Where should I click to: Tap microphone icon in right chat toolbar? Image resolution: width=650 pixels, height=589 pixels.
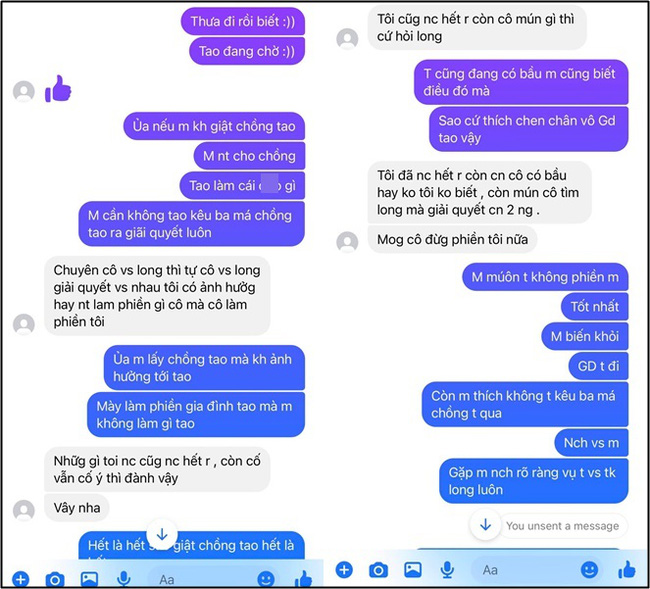coord(447,570)
